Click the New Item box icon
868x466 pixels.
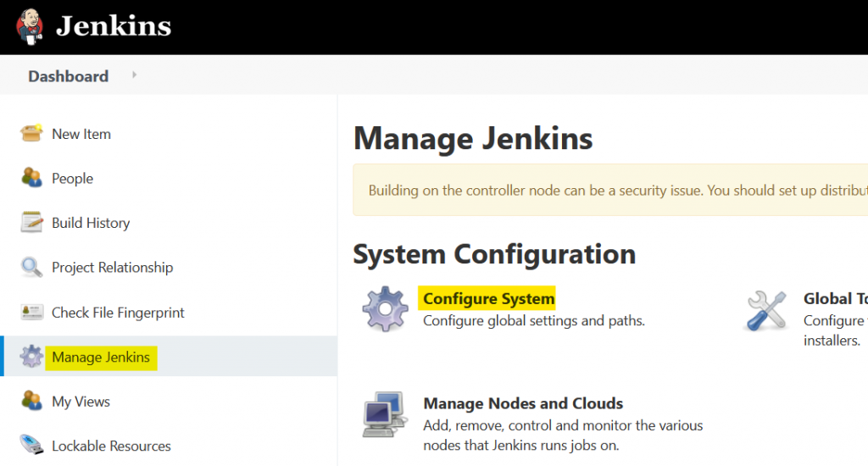coord(31,133)
